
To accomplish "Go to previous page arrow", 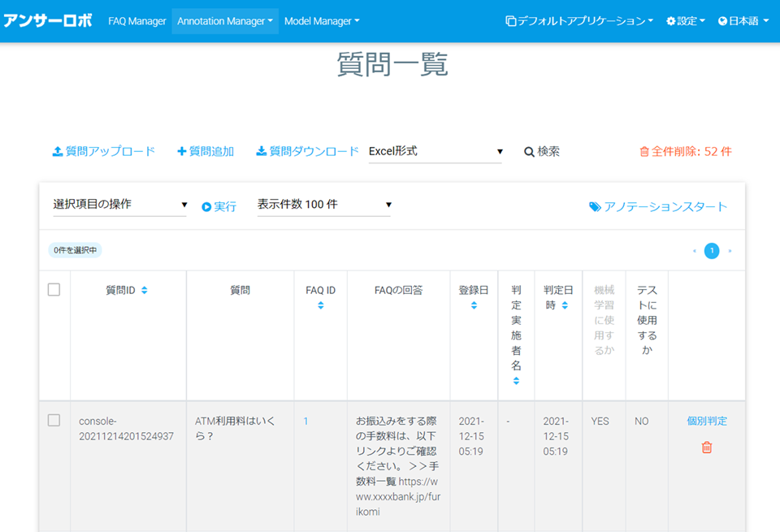I will 695,251.
